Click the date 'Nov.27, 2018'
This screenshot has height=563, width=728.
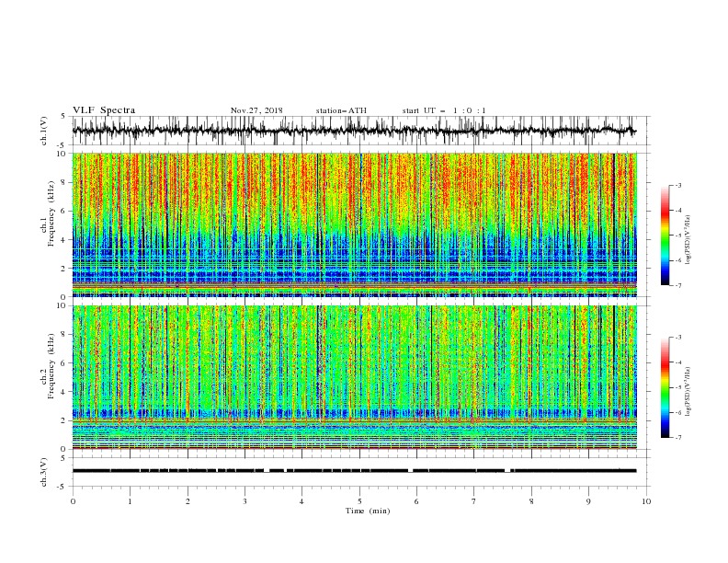click(x=256, y=110)
